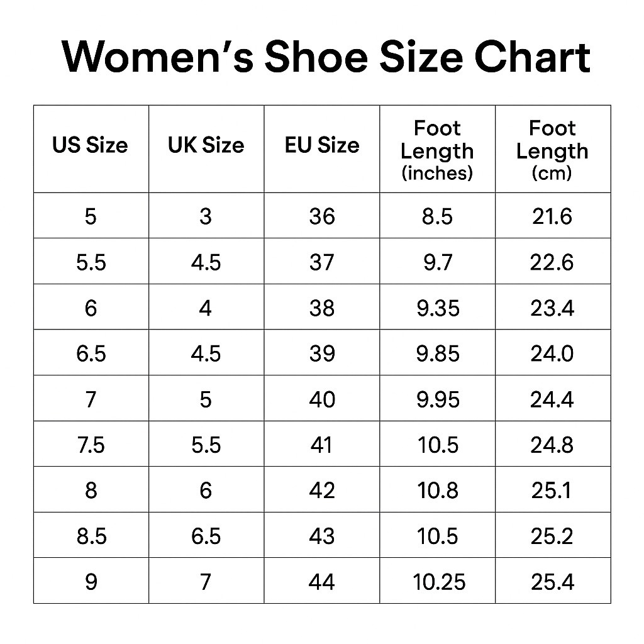Click the 21.6 cm foot length cell
The image size is (644, 644).
point(552,216)
